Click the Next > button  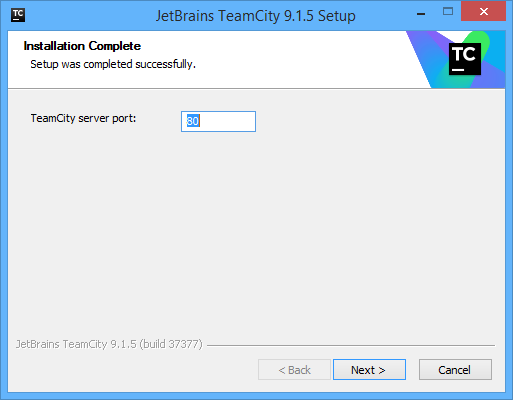pyautogui.click(x=369, y=369)
